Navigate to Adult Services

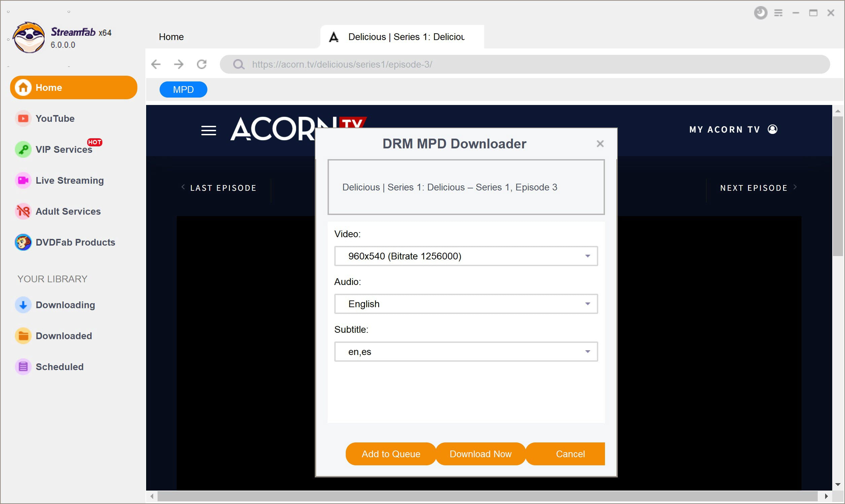click(68, 211)
